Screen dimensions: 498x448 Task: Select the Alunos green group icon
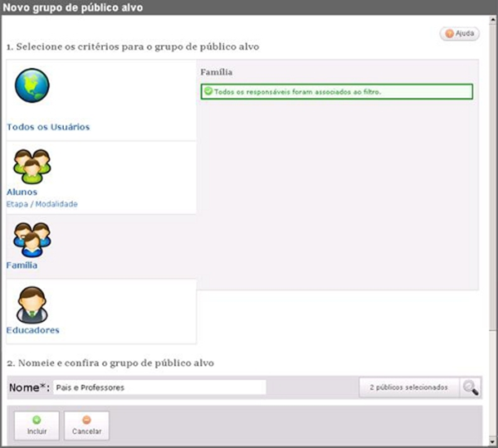click(x=32, y=167)
